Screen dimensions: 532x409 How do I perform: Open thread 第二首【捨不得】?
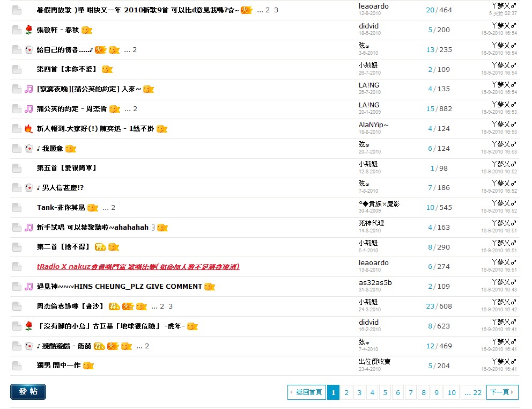64,246
